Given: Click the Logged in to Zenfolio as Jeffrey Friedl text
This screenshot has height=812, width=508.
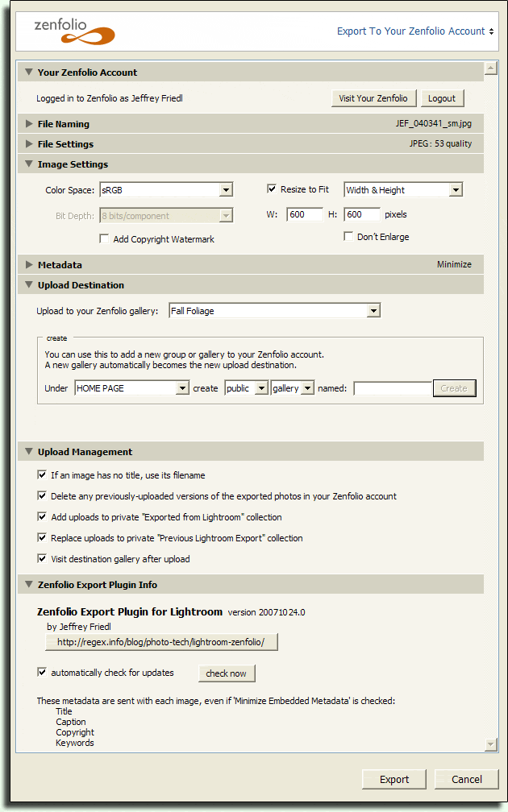Looking at the screenshot, I should tap(110, 98).
